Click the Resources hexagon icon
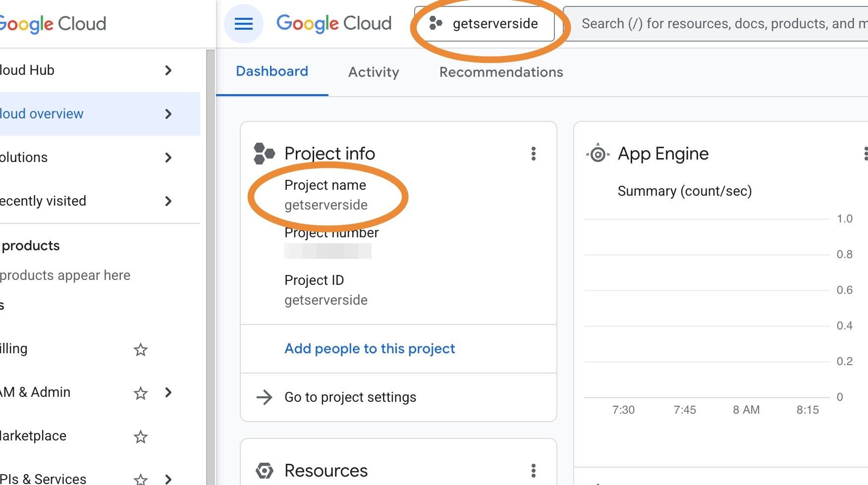Screen dimensions: 868x485 pos(264,471)
